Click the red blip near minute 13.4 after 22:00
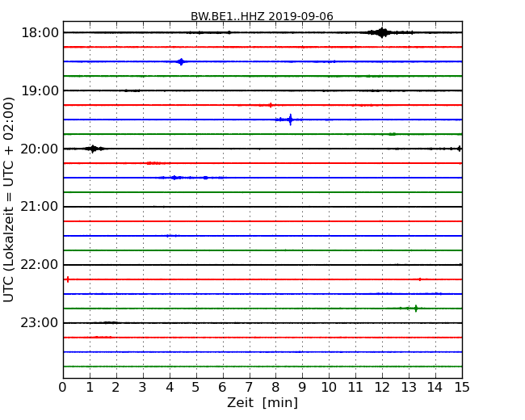Screen dimensions: 525x420 pyautogui.click(x=420, y=279)
